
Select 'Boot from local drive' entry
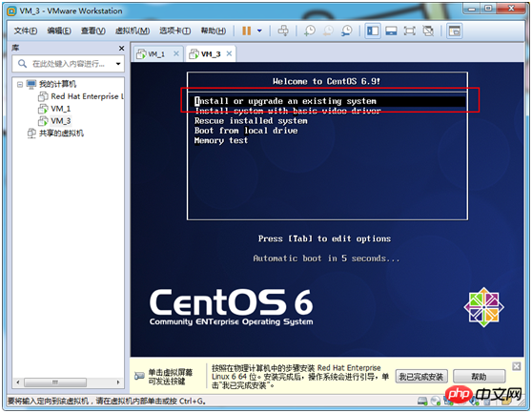point(246,131)
